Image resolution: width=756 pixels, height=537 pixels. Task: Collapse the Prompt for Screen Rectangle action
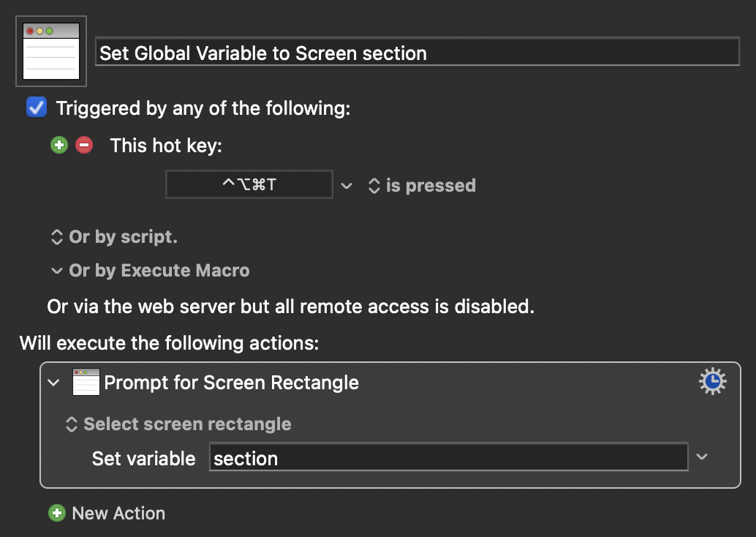tap(53, 383)
